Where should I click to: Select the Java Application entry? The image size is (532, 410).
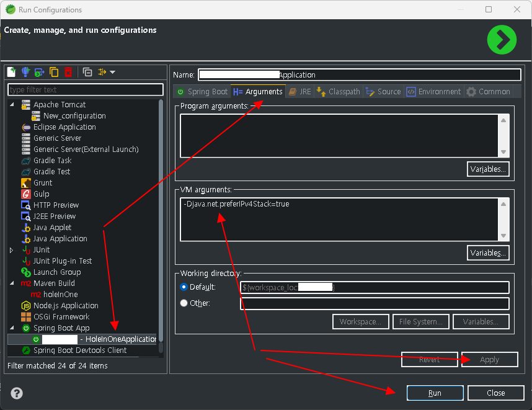(60, 239)
